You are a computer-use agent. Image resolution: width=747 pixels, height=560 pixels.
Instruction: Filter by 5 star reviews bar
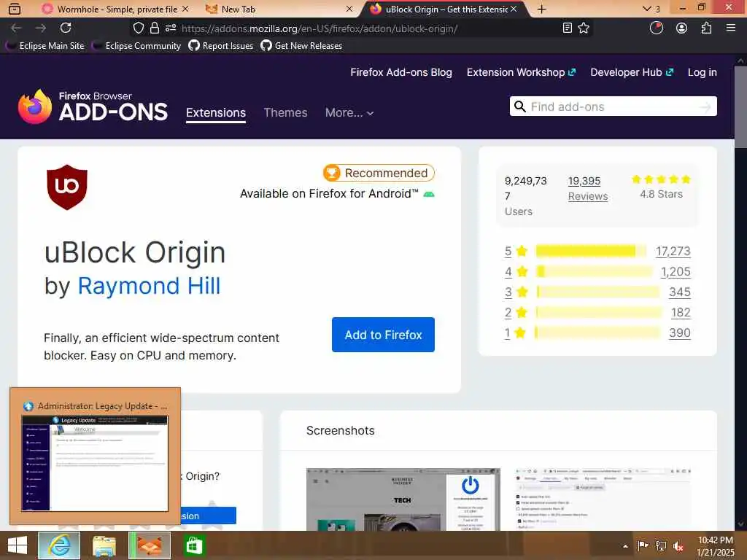(591, 251)
